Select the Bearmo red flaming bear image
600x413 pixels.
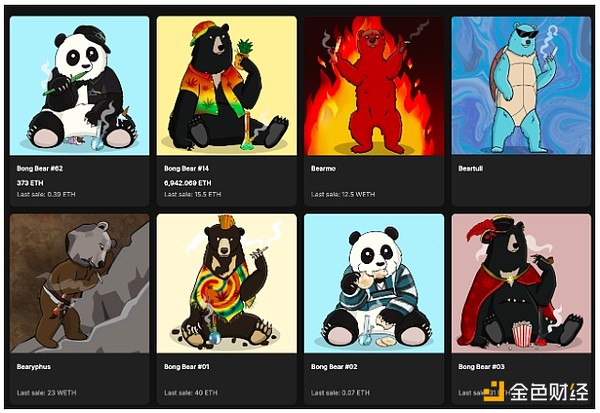pos(374,86)
